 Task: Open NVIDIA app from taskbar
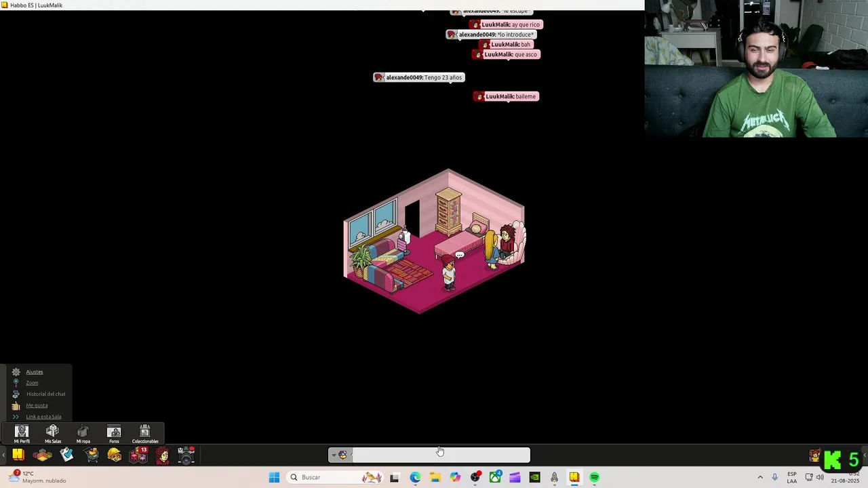click(534, 477)
